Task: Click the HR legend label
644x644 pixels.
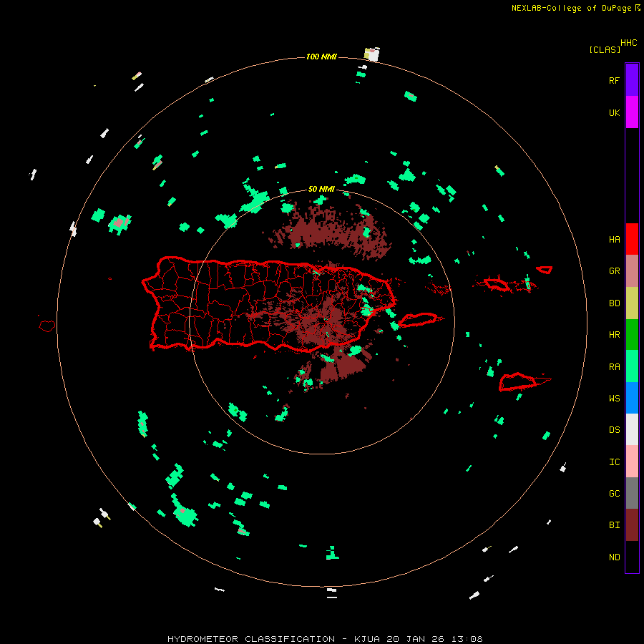Action: [x=615, y=335]
